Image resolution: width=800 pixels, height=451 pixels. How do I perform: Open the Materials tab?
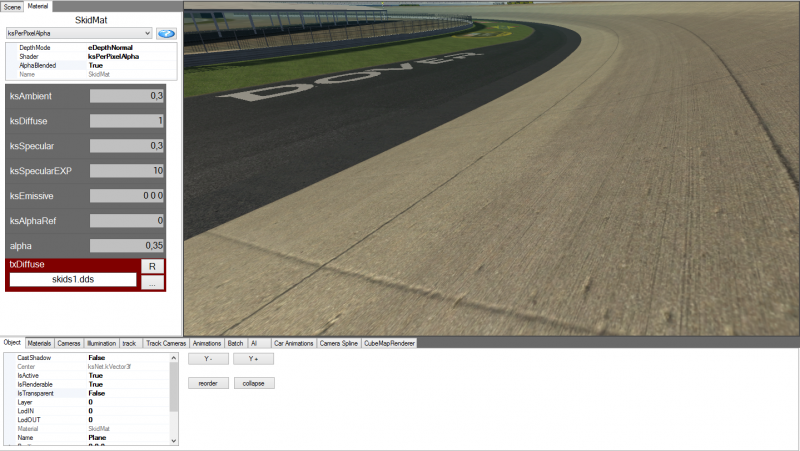pyautogui.click(x=39, y=343)
